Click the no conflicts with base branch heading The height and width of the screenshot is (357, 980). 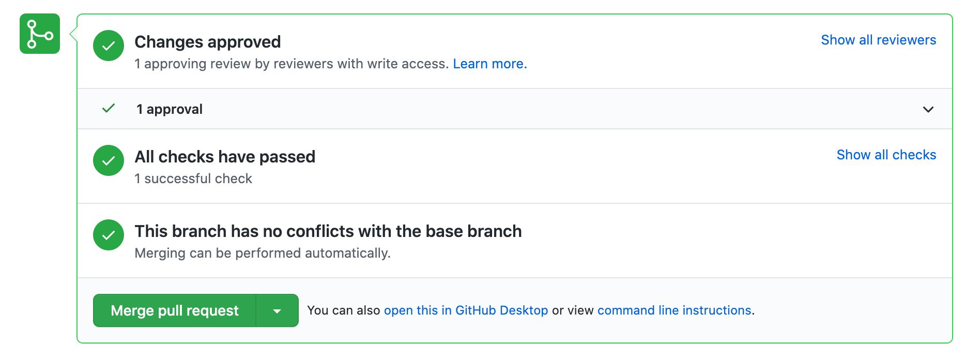tap(328, 231)
